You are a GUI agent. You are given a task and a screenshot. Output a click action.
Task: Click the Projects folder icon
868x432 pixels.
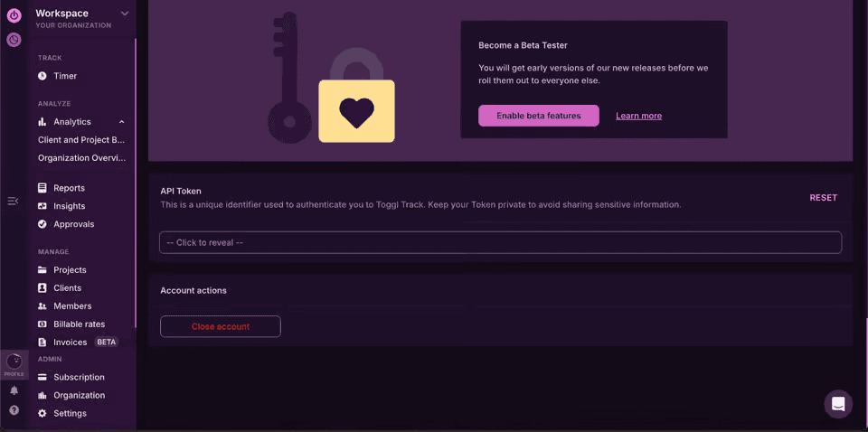tap(42, 270)
